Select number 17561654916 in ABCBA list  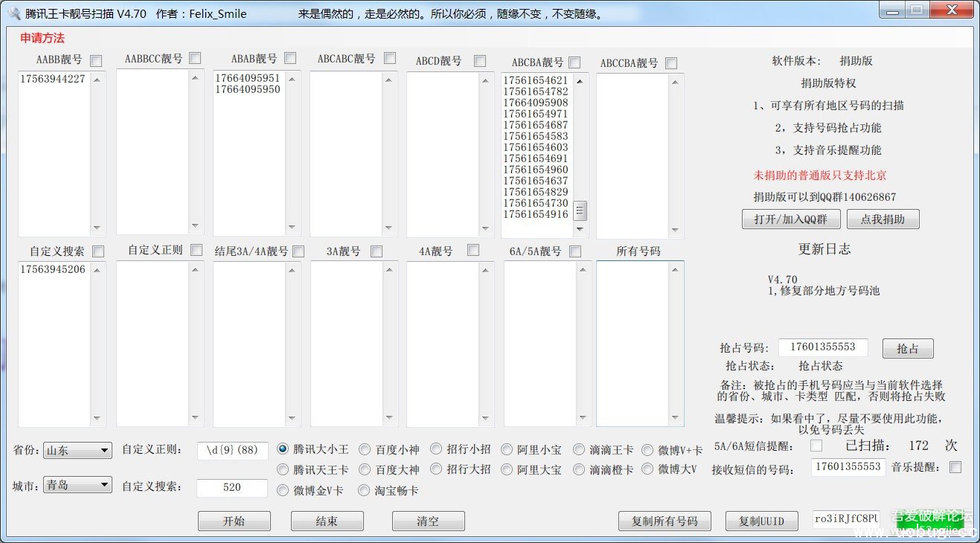pos(536,214)
